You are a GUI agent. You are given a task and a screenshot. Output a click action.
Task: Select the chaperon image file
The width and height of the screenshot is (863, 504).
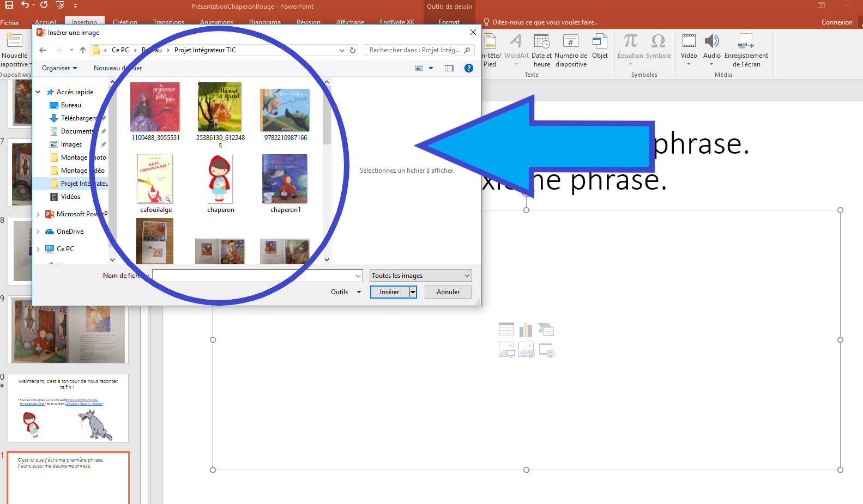220,184
